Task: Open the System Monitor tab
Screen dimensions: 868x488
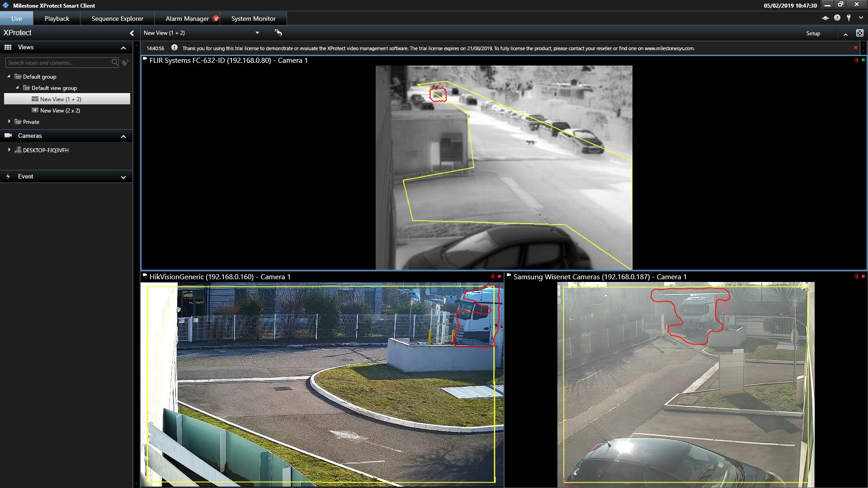Action: 253,19
